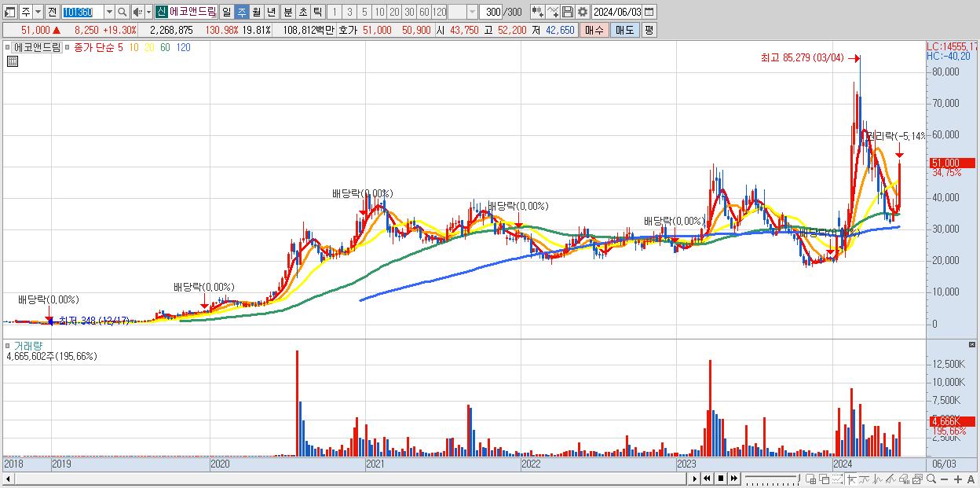The width and height of the screenshot is (980, 488).
Task: Click the speaker sound icon in toolbar
Action: tap(137, 12)
